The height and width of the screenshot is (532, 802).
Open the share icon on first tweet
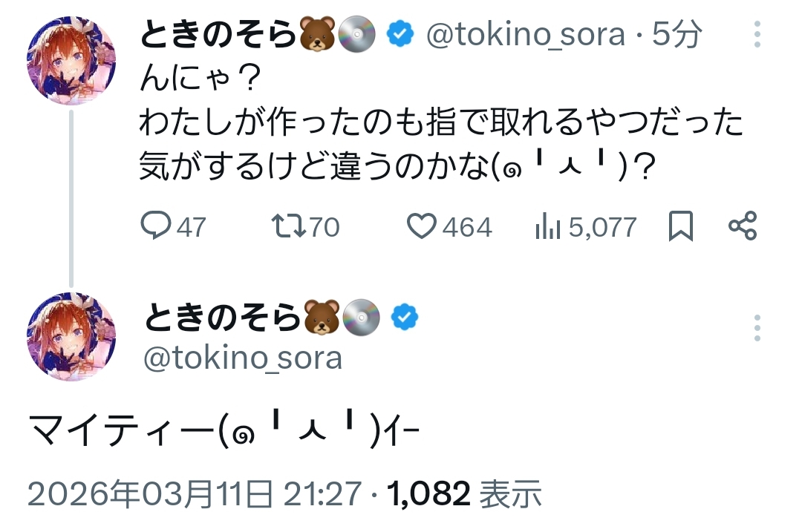tap(742, 226)
